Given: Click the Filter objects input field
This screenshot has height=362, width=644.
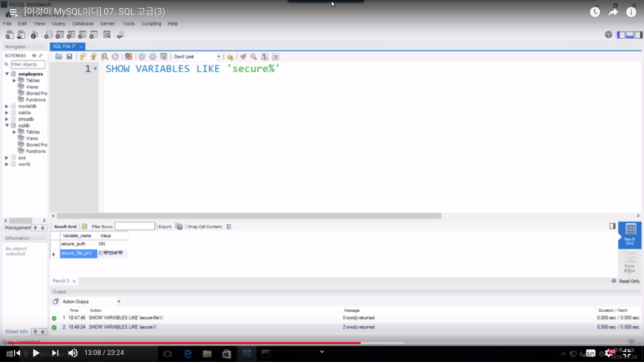Looking at the screenshot, I should coord(28,64).
